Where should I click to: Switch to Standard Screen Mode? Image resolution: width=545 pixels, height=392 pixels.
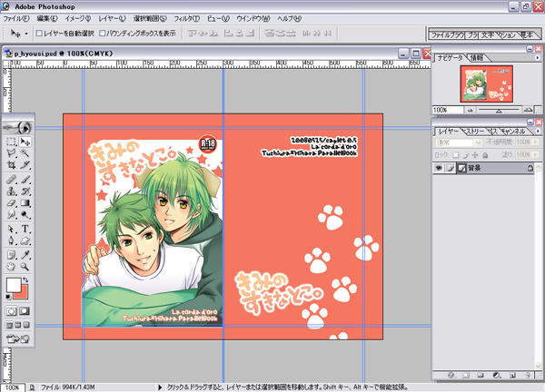coord(10,325)
